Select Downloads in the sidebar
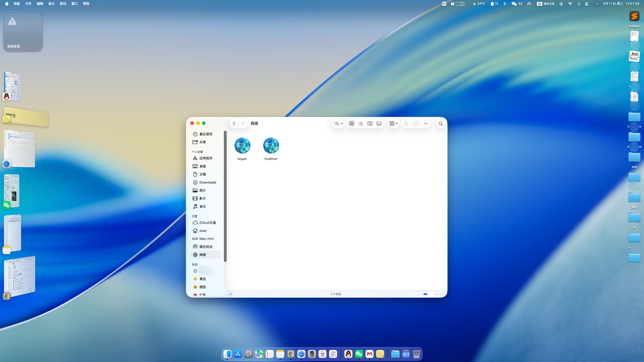Viewport: 644px width, 362px height. [x=208, y=182]
